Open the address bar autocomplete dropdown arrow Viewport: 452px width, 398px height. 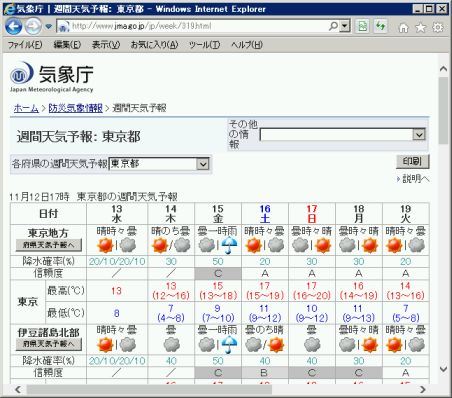coord(345,26)
